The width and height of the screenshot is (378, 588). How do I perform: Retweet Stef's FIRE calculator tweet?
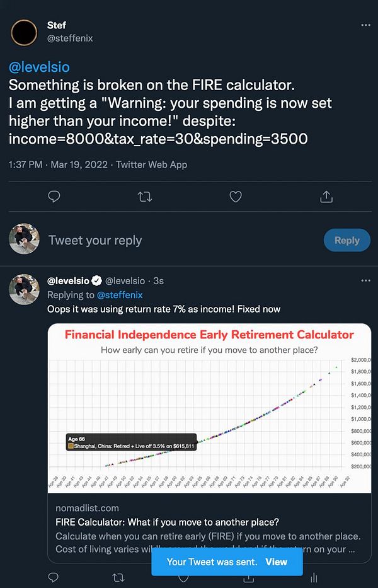click(144, 197)
